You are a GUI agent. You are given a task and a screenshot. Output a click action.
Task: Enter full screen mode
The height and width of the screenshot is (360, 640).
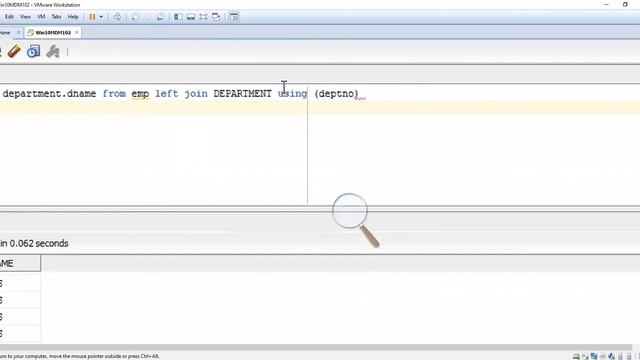203,17
